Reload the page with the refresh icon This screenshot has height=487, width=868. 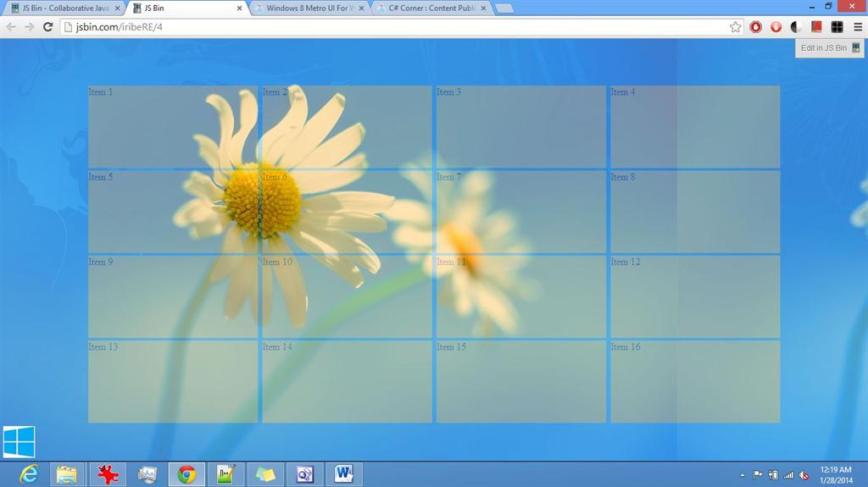pyautogui.click(x=48, y=26)
